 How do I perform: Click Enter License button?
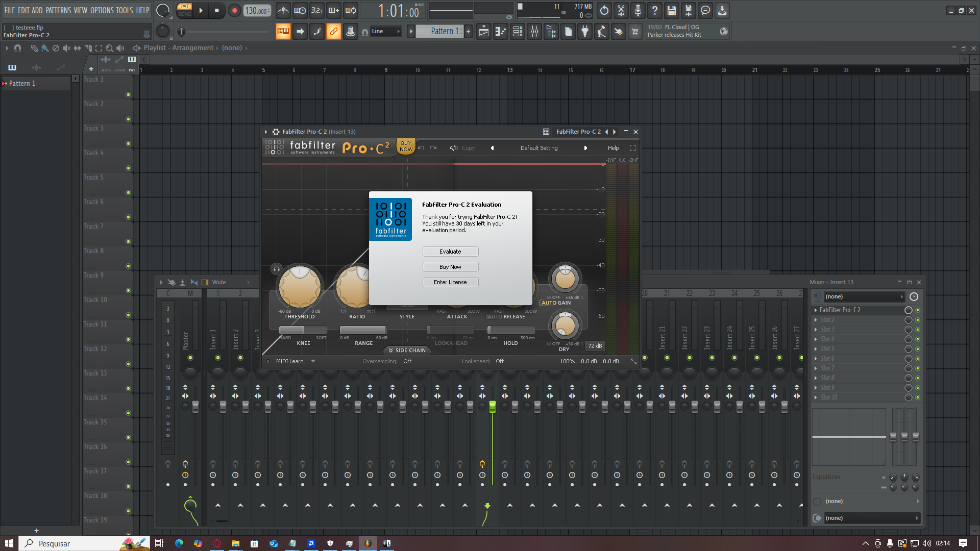tap(450, 282)
